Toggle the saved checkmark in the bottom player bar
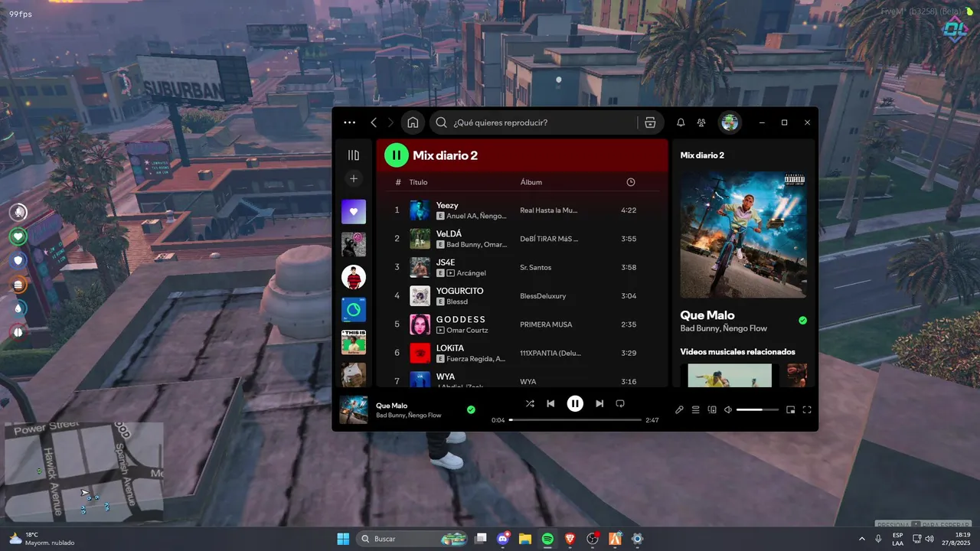This screenshot has height=551, width=980. pos(471,409)
